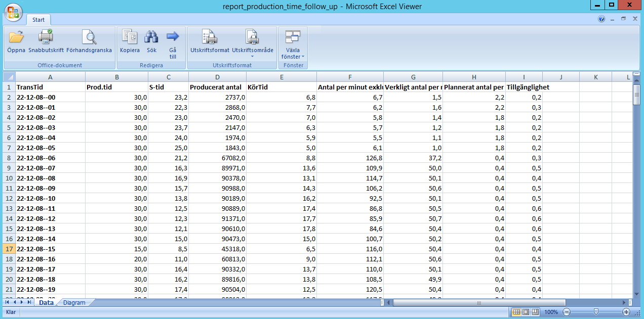Click the zoom out minus button
The height and width of the screenshot is (319, 644).
point(567,312)
